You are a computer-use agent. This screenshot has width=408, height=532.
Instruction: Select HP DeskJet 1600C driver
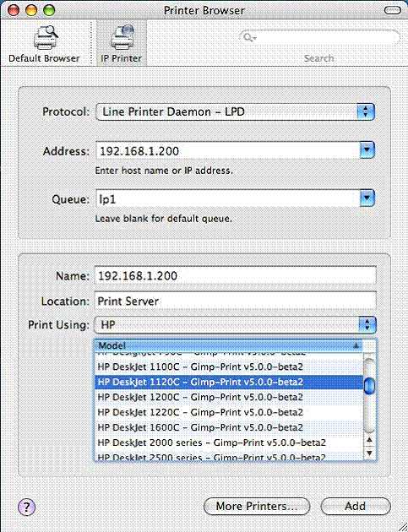(x=228, y=427)
